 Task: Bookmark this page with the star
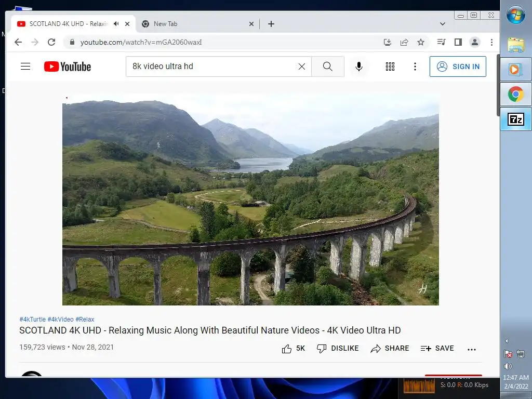421,42
